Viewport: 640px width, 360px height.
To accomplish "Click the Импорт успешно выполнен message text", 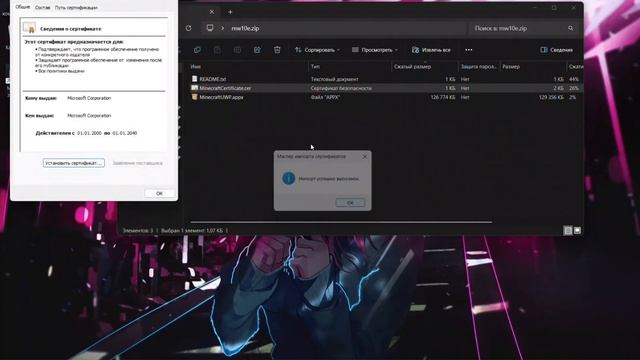I will pyautogui.click(x=329, y=178).
